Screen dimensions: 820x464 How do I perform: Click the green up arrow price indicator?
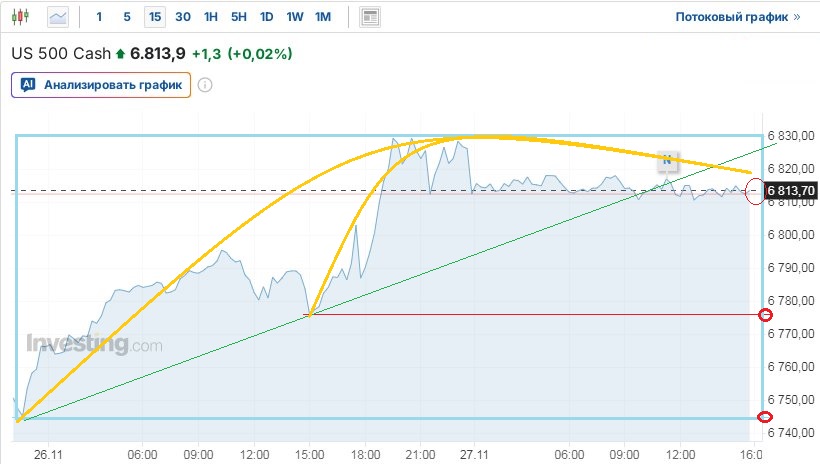[x=121, y=54]
